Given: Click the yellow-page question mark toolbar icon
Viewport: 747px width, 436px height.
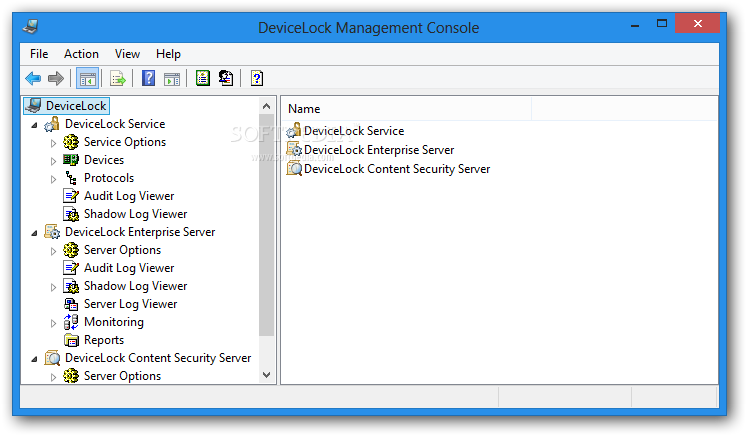Looking at the screenshot, I should [x=257, y=78].
